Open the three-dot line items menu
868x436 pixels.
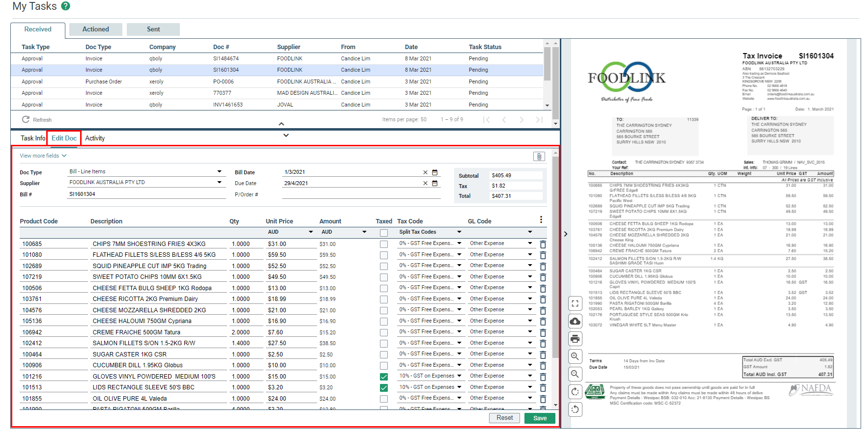point(541,219)
